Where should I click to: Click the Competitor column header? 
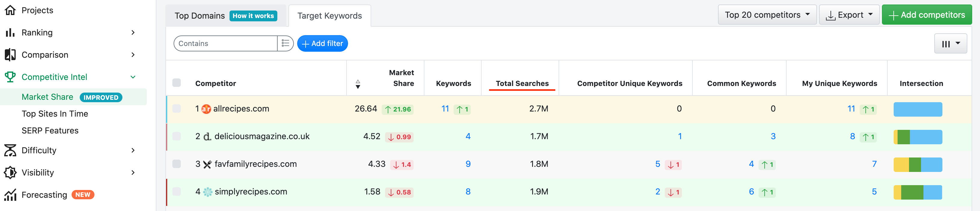215,83
